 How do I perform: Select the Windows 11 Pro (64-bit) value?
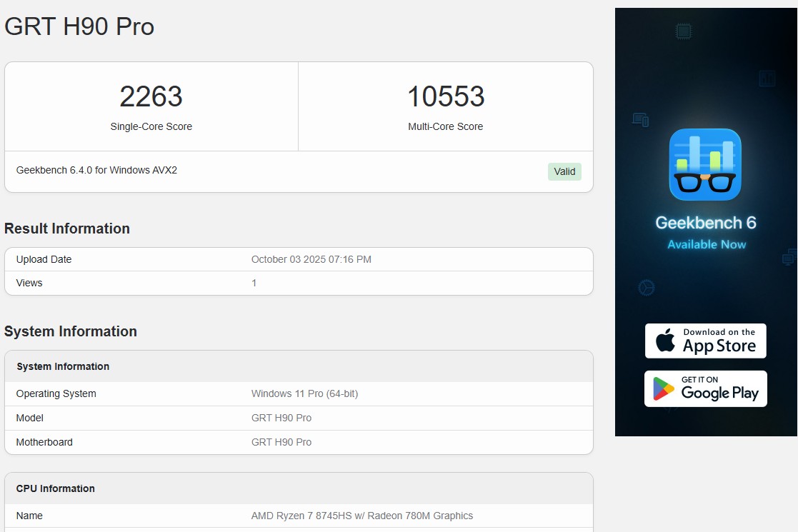[305, 393]
